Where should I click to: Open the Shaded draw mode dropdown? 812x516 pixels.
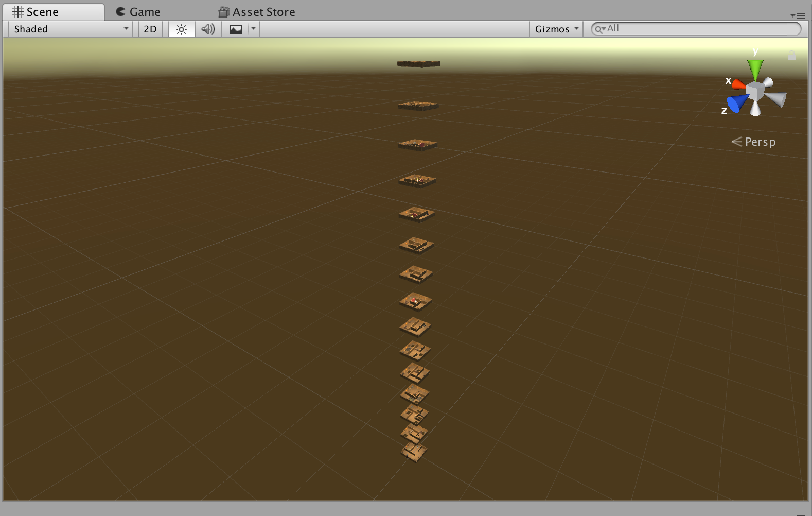[x=70, y=29]
